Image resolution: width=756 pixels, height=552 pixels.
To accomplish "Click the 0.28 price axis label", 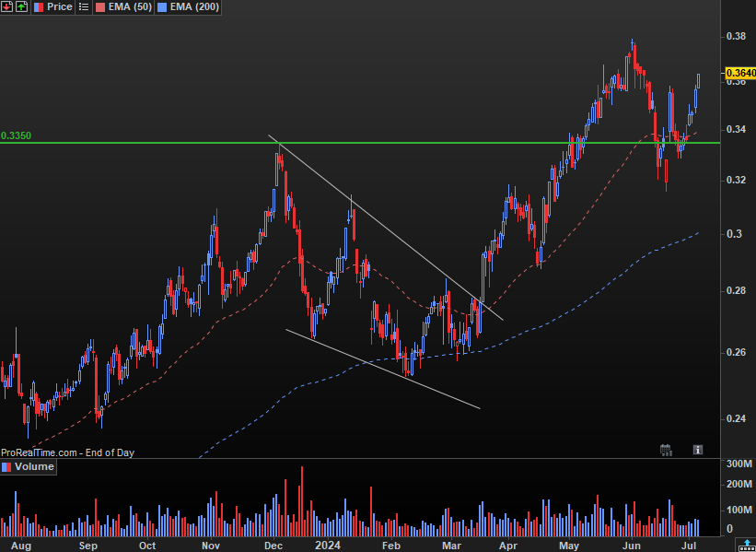I will click(x=736, y=291).
